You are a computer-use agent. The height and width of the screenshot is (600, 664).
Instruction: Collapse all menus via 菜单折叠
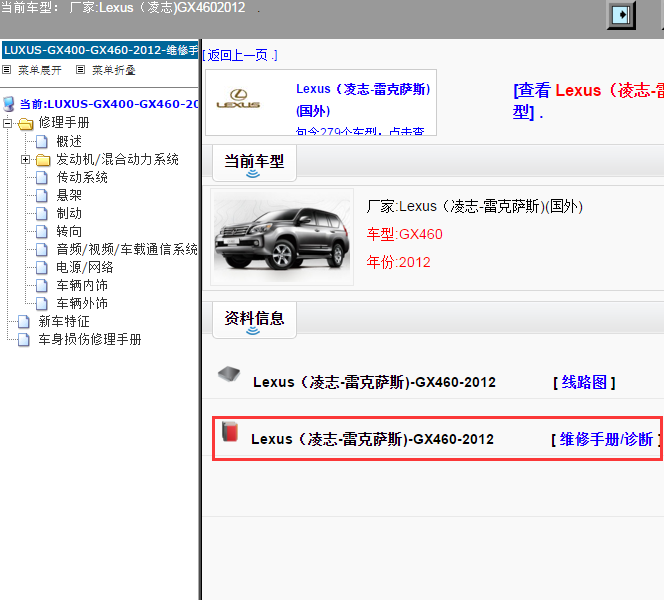pos(113,70)
